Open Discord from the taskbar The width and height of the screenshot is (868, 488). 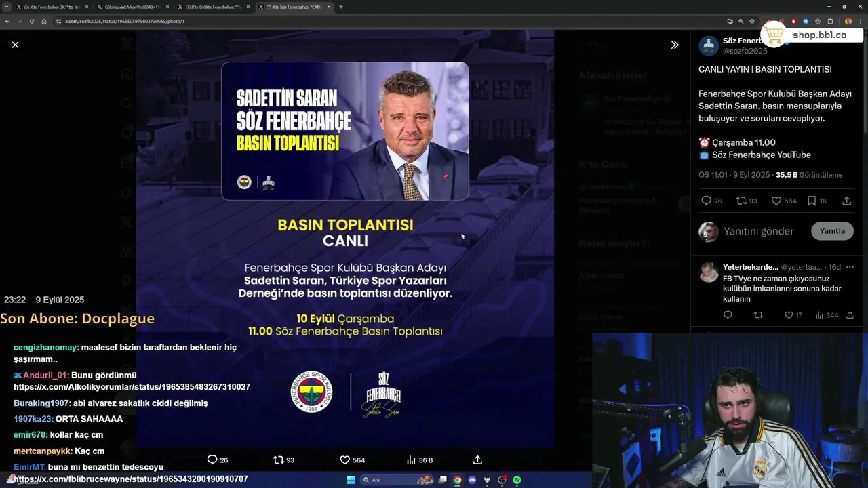[472, 480]
